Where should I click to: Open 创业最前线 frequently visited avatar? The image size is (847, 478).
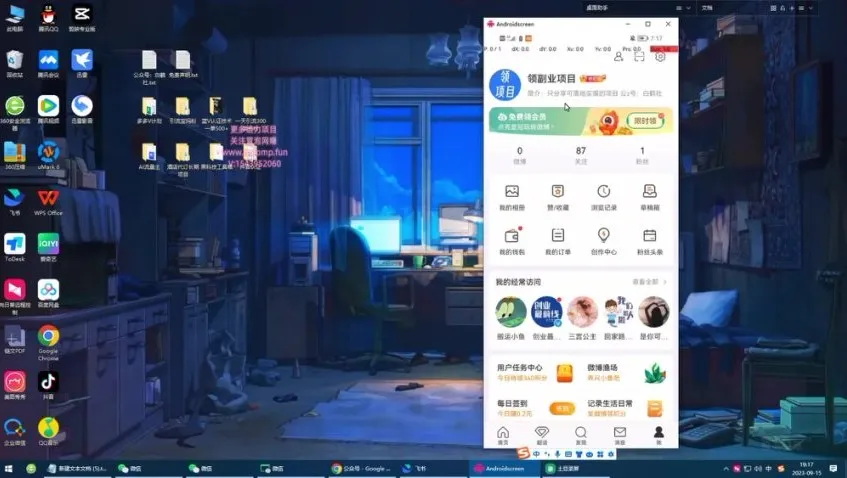click(x=546, y=313)
